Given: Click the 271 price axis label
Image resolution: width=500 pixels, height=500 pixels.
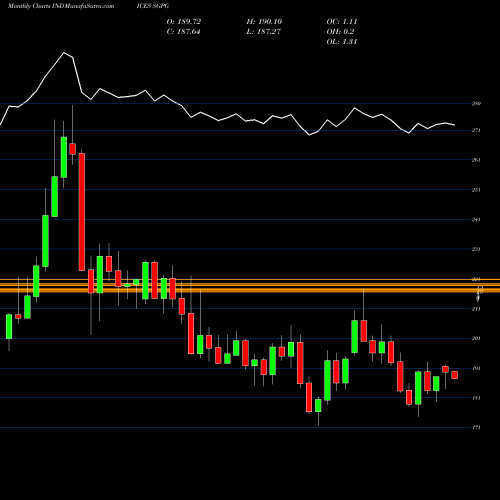Looking at the screenshot, I should click(476, 130).
